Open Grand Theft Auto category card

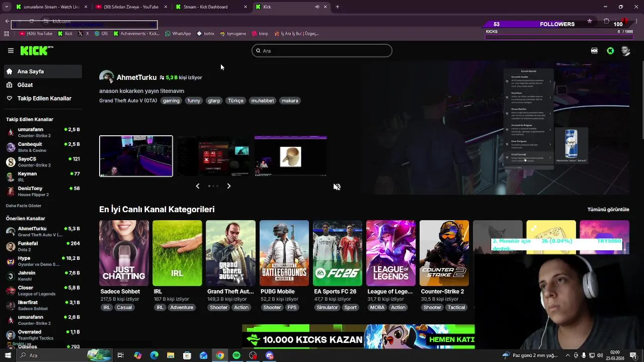pos(230,253)
